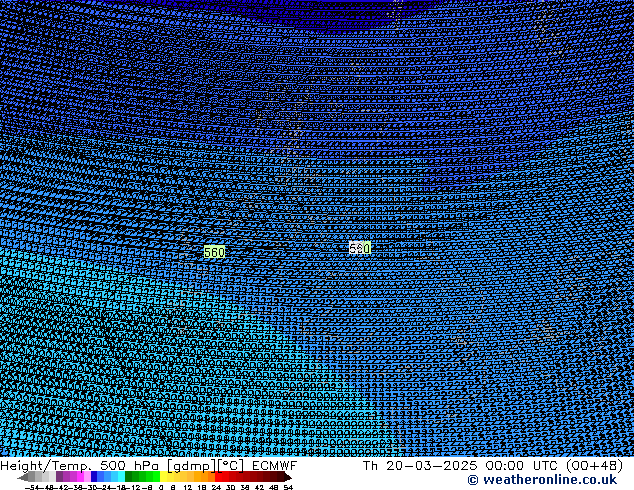634x490 pixels.
Task: Click the 00:00 UTC (00+48) label
Action: 554,465
